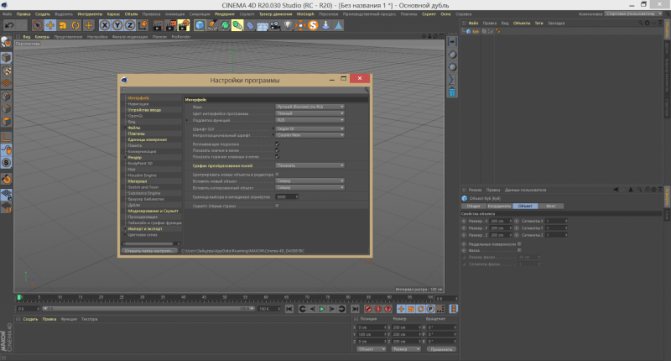
Task: Click the timeline frame range slider
Action: [149, 308]
